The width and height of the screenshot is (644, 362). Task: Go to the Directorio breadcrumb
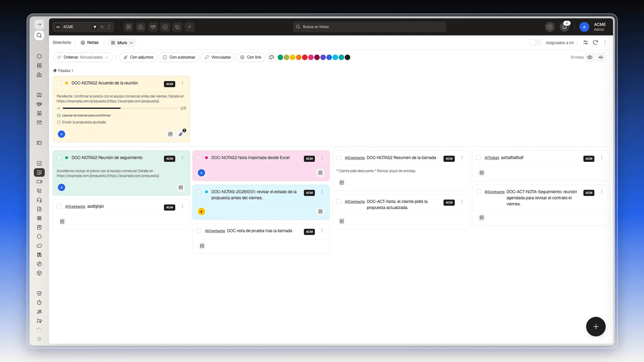[x=62, y=43]
